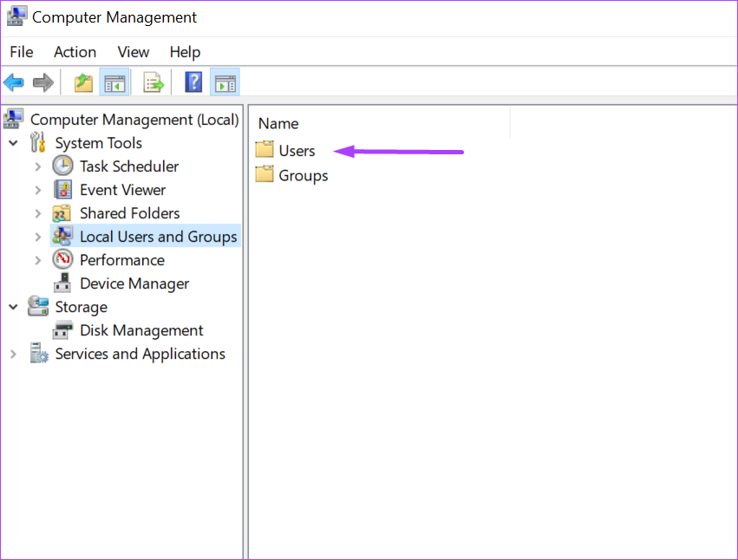Viewport: 738px width, 560px height.
Task: Select Disk Management in the tree
Action: click(141, 330)
